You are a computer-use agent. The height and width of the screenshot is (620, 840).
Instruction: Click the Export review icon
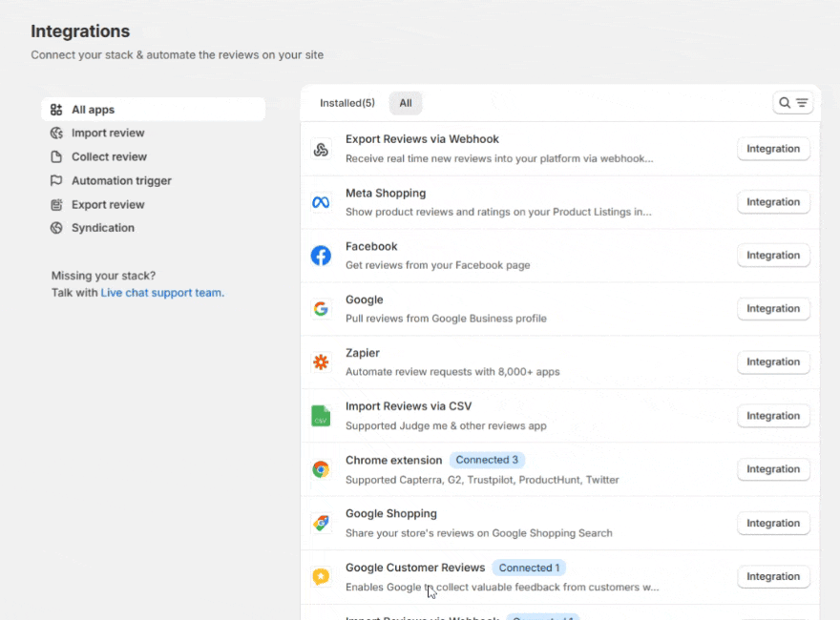point(56,204)
